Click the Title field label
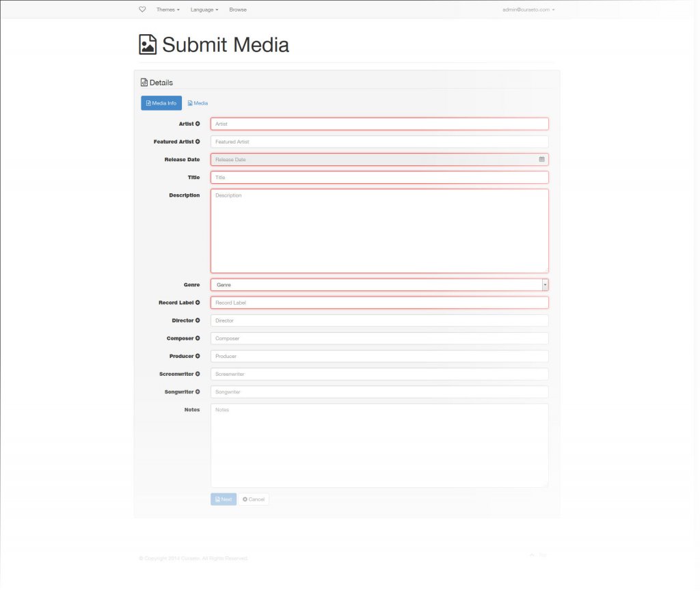The height and width of the screenshot is (591, 700). [193, 177]
